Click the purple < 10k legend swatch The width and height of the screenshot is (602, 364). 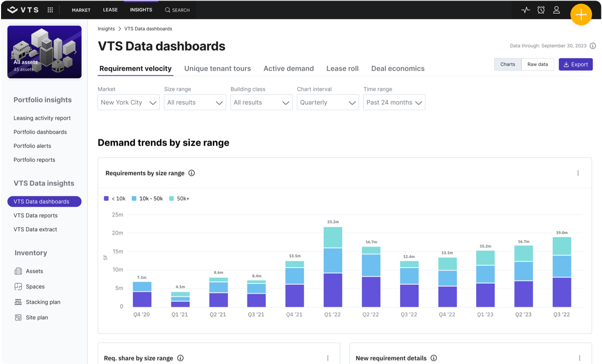pyautogui.click(x=106, y=199)
